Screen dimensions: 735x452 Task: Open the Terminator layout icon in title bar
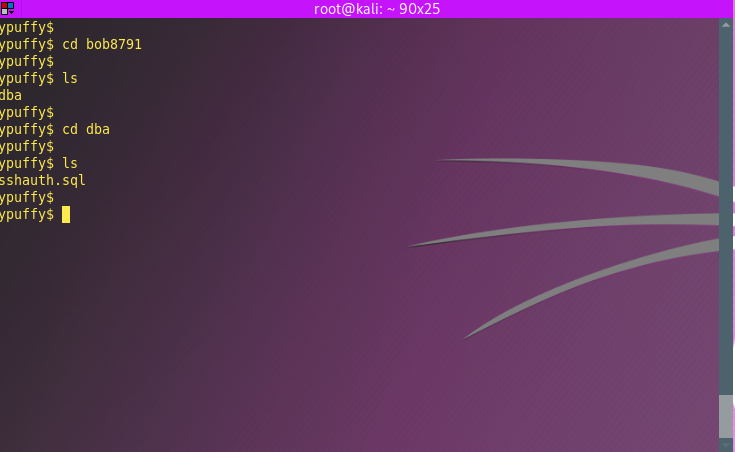tap(8, 8)
